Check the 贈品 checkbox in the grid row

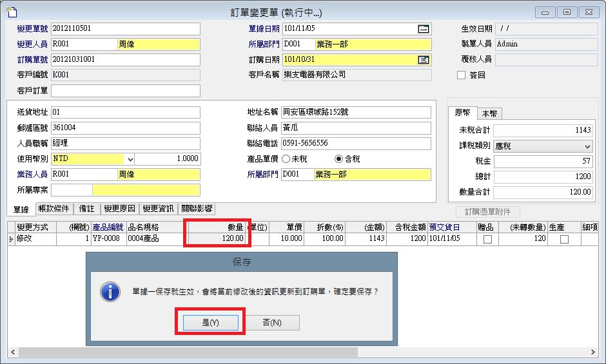point(487,239)
